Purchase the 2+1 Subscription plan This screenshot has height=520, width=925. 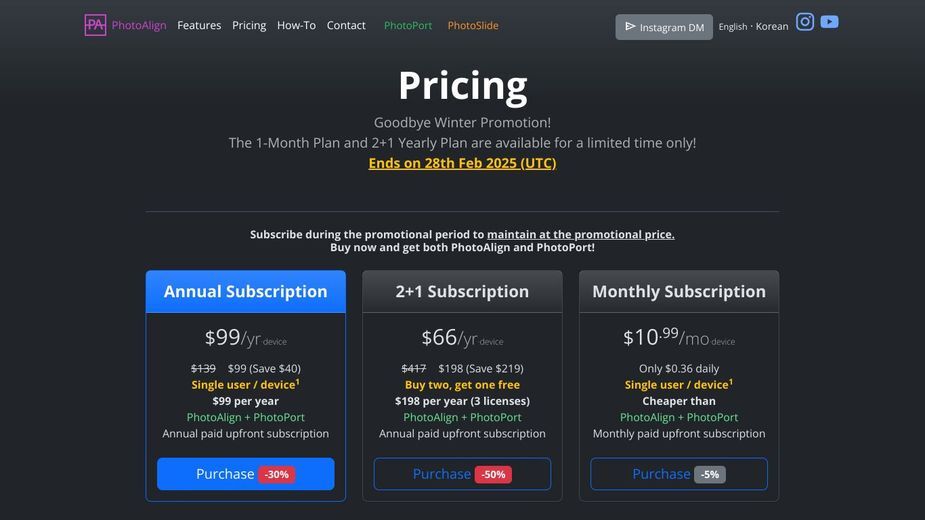point(462,474)
